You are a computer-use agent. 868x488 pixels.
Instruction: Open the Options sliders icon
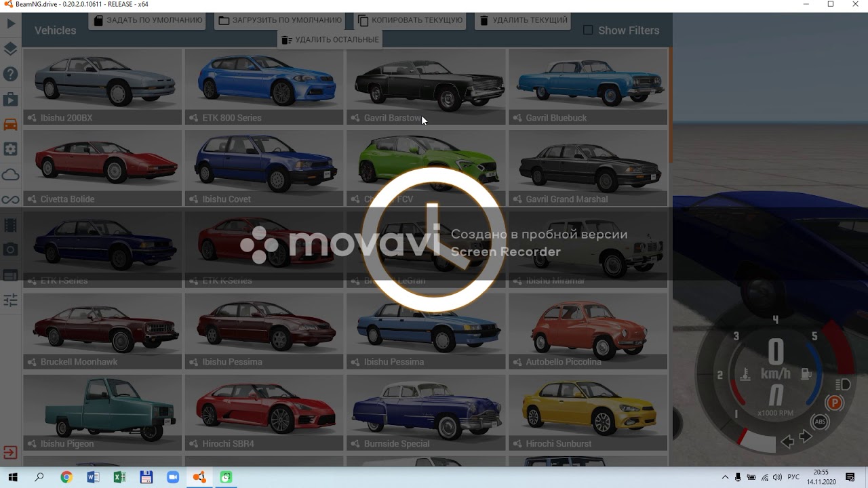[x=11, y=300]
